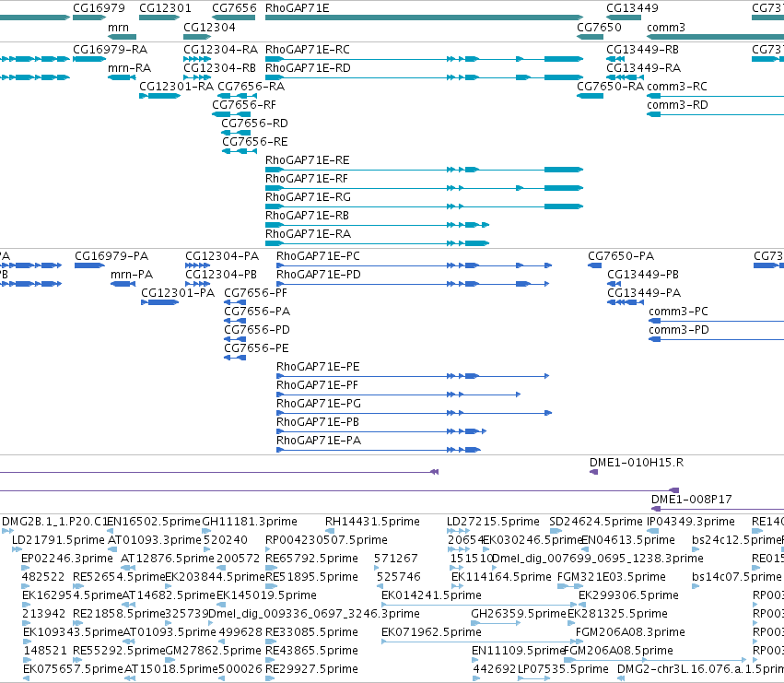The width and height of the screenshot is (784, 683).
Task: Click protein RhoGAP71E-PF
Action: [x=317, y=386]
